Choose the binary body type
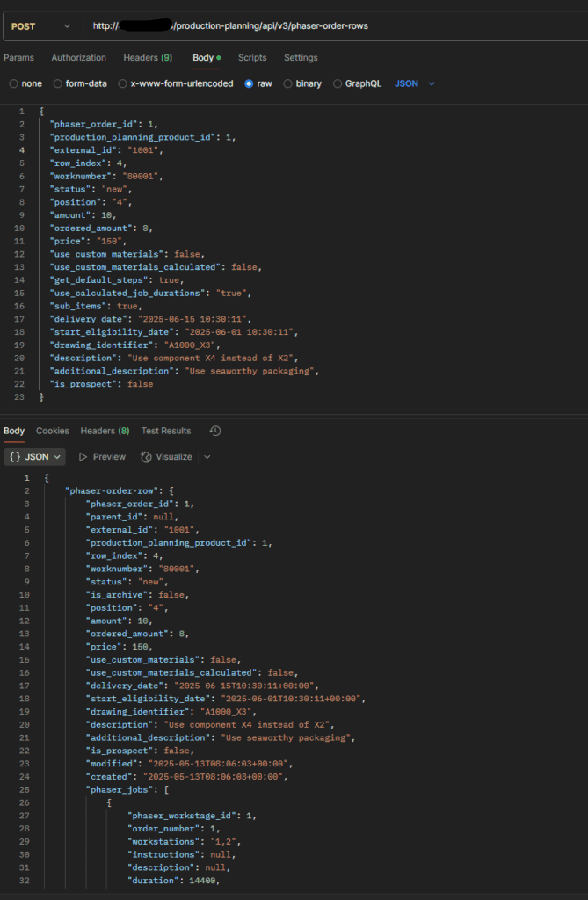 click(x=287, y=83)
